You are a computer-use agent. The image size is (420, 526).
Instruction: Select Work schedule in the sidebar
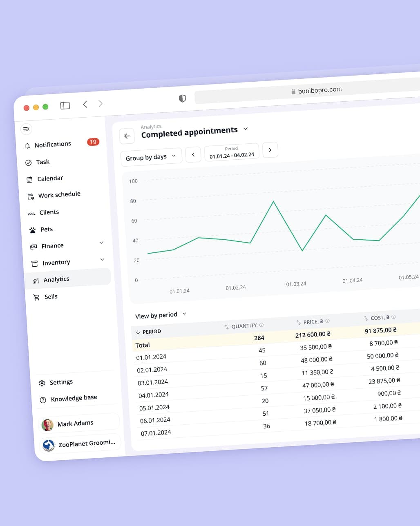(59, 195)
